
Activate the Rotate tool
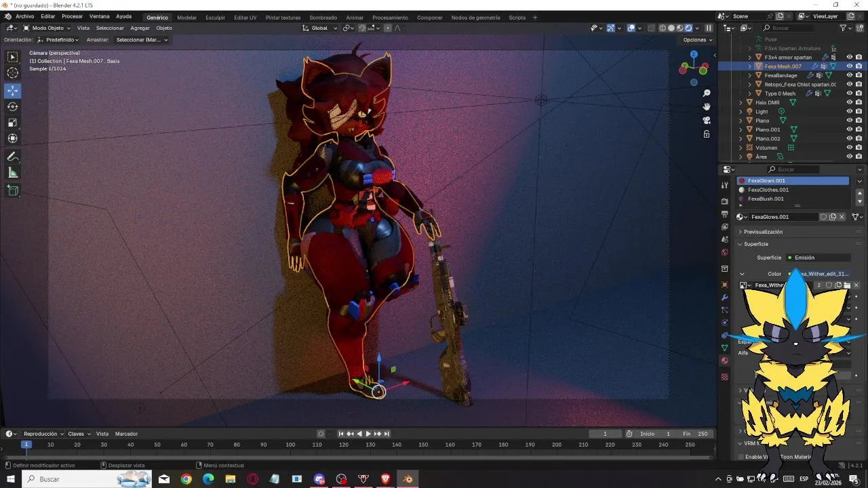pos(13,106)
